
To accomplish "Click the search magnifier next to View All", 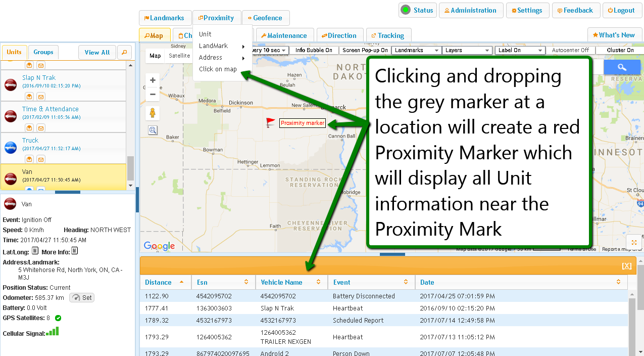I will tap(124, 52).
